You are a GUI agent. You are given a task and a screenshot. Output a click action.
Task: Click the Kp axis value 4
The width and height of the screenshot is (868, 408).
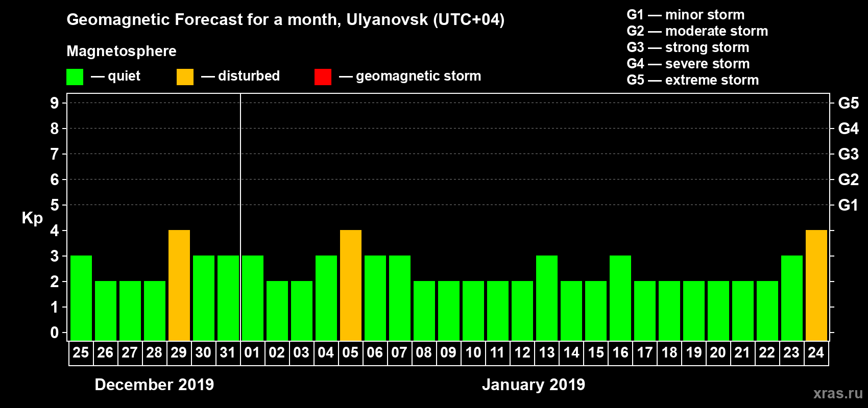[x=55, y=231]
